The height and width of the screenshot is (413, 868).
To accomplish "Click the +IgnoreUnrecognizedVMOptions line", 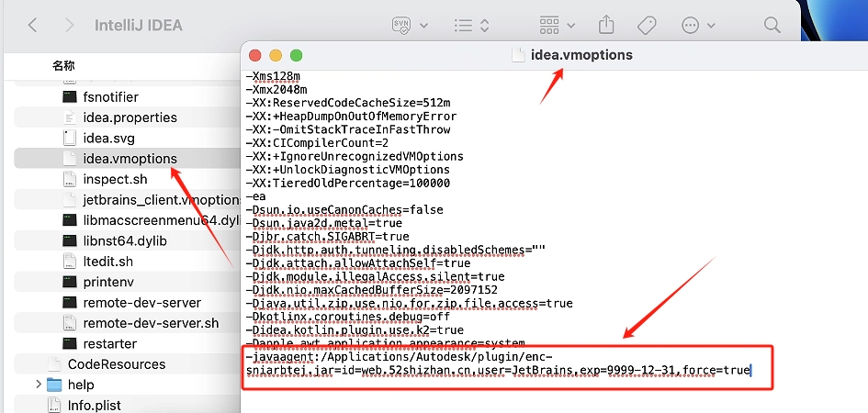I will tap(355, 156).
